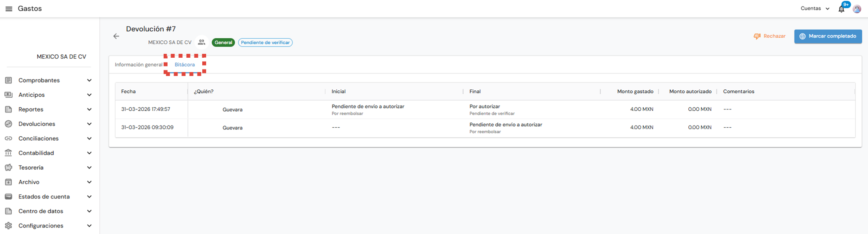The image size is (868, 234).
Task: Expand the Contabilidad chevron
Action: click(x=89, y=153)
